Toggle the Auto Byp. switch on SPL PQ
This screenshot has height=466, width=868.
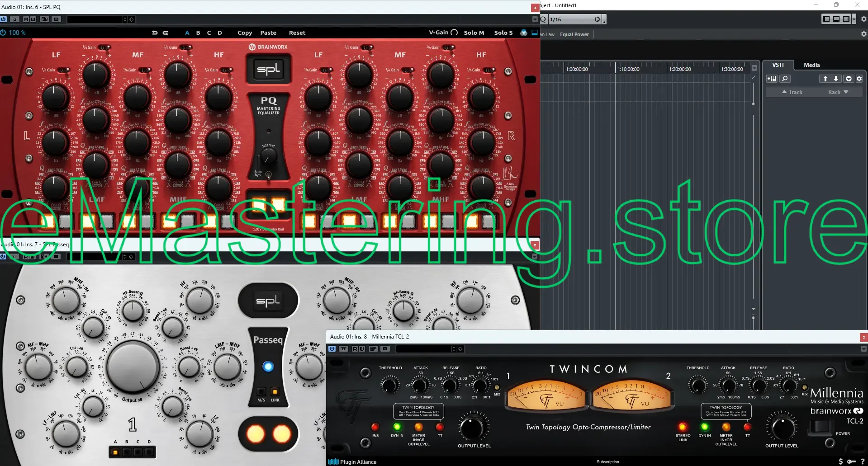(269, 174)
